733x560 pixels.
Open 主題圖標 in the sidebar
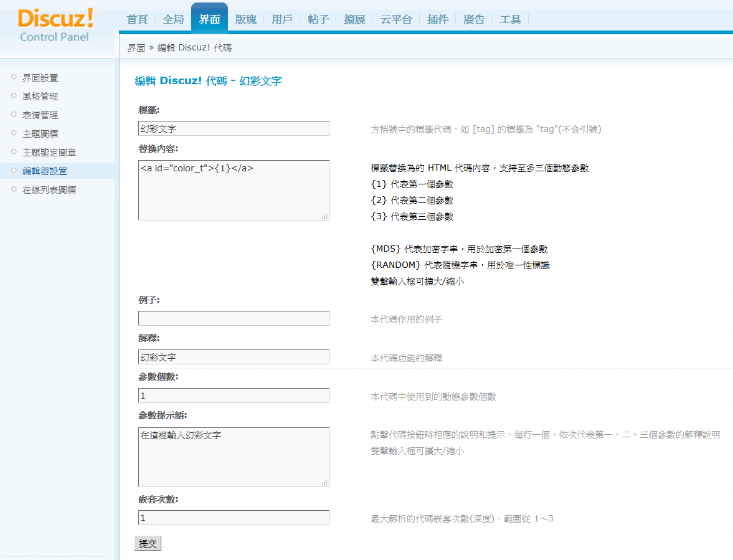40,134
